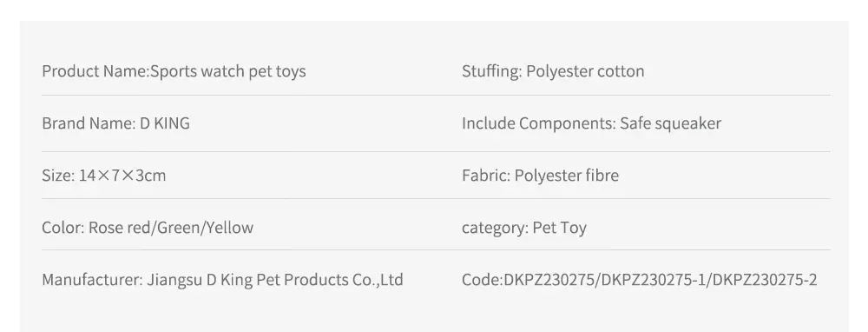Click the Manufacturer Jiangsu D King line
This screenshot has width=868, height=332.
pyautogui.click(x=222, y=280)
